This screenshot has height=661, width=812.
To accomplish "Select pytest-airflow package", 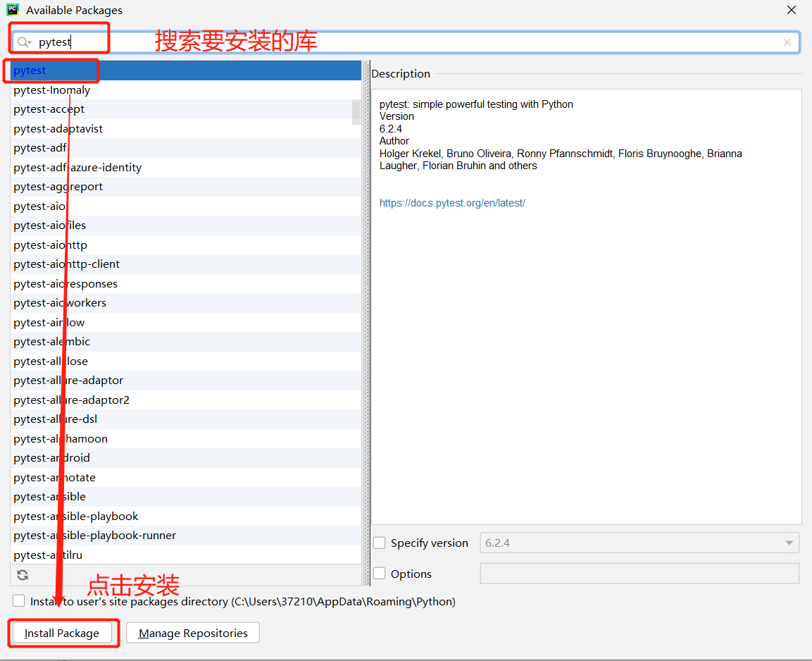I will click(x=185, y=322).
